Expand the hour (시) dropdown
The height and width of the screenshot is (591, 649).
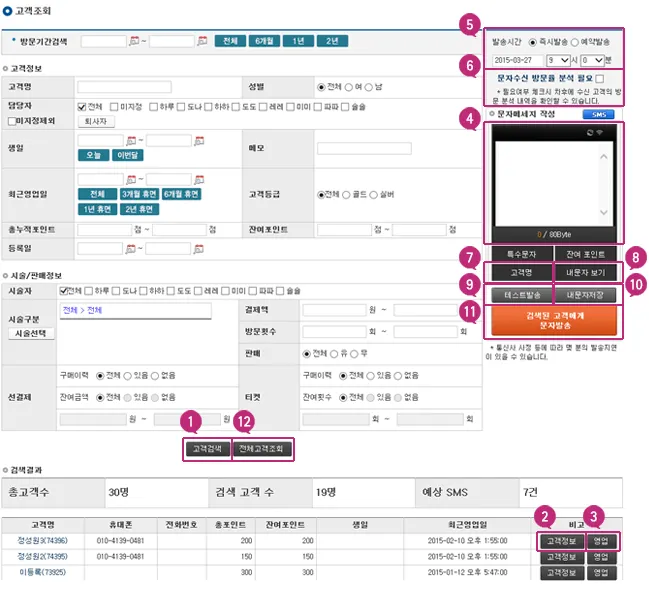click(x=558, y=60)
